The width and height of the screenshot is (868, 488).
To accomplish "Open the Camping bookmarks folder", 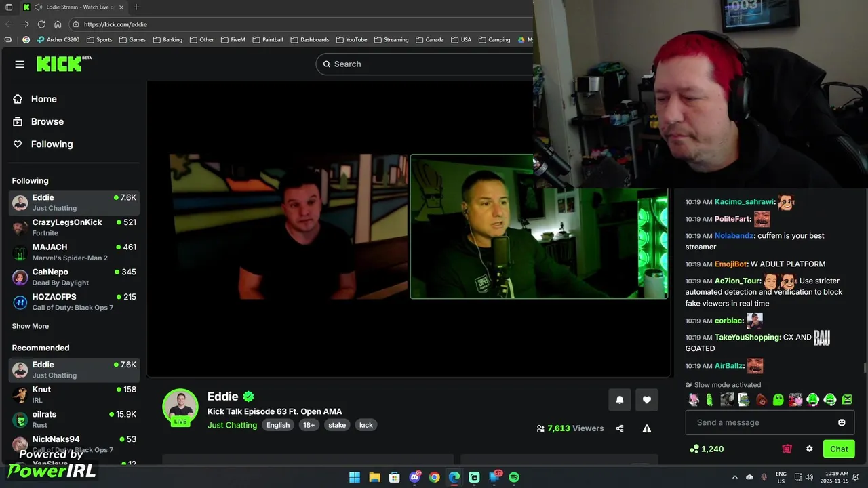I will tap(494, 39).
